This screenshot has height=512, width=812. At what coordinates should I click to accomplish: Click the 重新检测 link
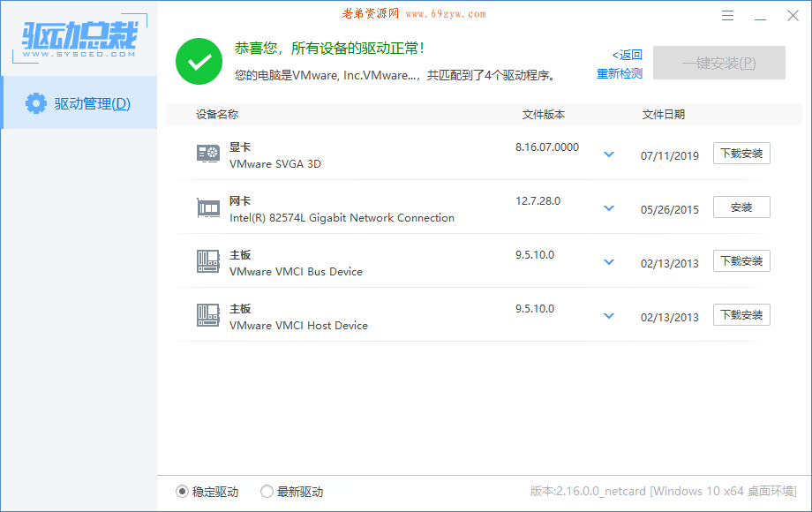coord(620,73)
